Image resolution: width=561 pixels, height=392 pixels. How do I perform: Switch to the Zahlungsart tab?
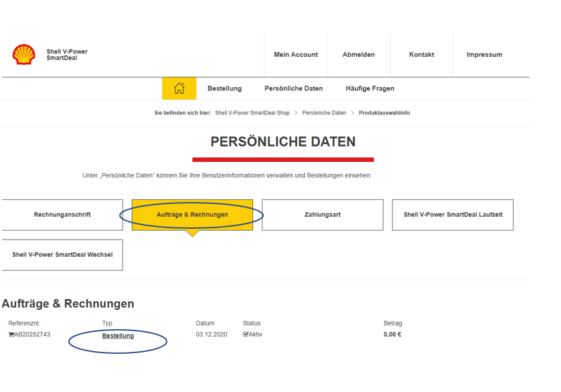tap(322, 214)
